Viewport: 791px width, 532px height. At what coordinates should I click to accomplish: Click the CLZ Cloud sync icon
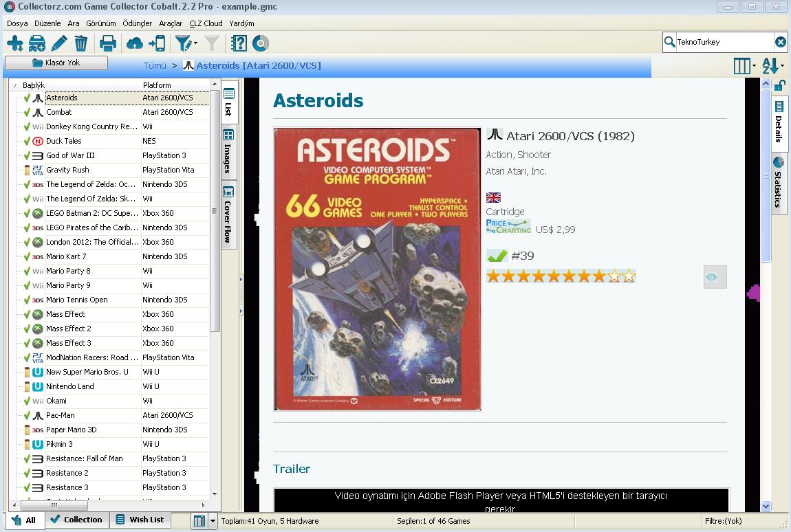tap(135, 44)
